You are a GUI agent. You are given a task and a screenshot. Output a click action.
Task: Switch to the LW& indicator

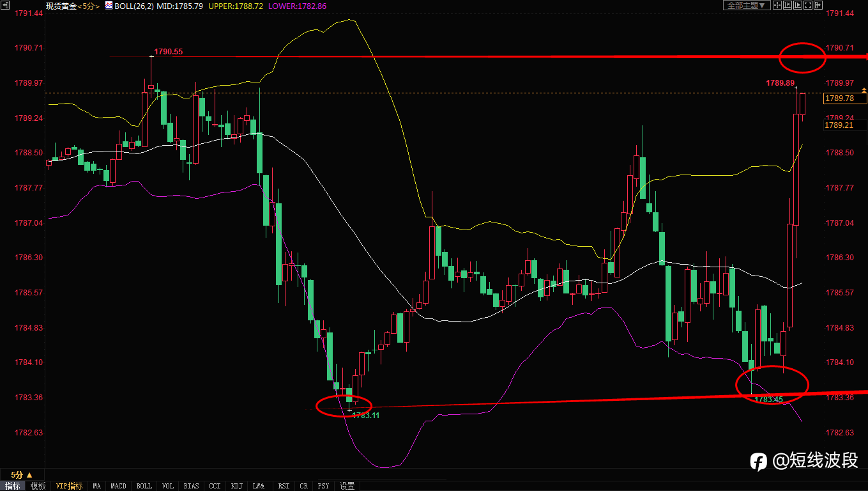259,486
